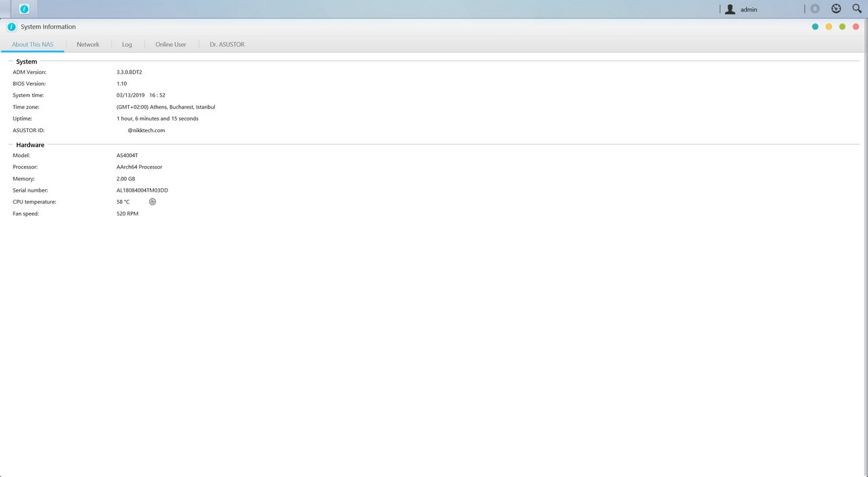The image size is (868, 477).
Task: Click the Processor label
Action: click(25, 167)
